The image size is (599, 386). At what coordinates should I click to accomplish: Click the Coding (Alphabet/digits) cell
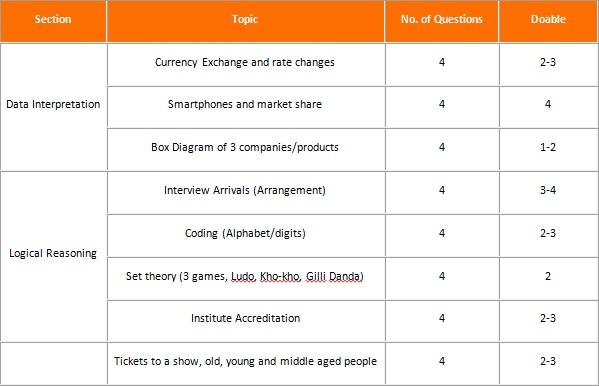(246, 236)
